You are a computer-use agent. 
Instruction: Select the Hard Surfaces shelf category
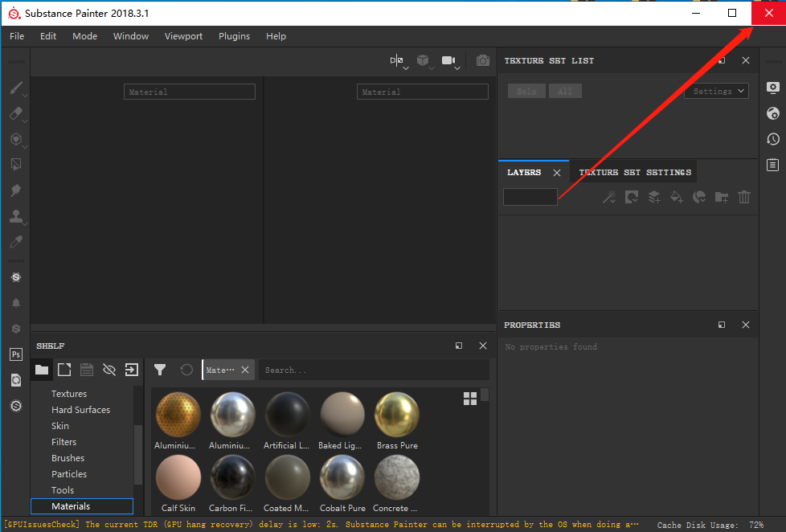pos(80,410)
